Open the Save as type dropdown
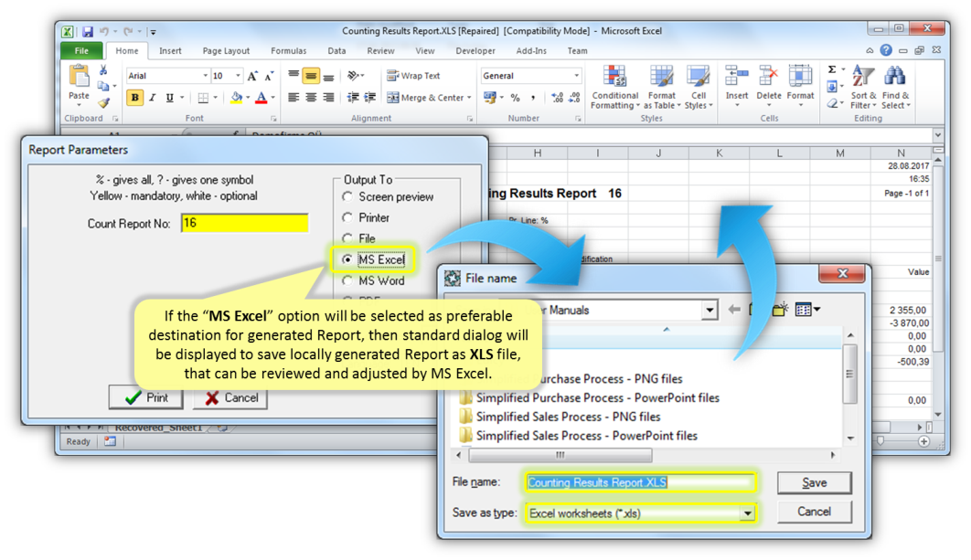 (x=747, y=513)
